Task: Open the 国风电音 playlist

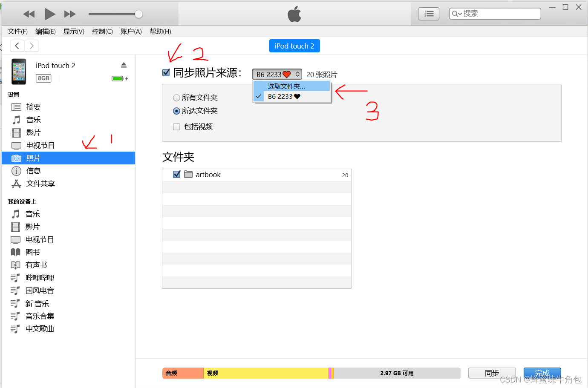Action: (x=40, y=290)
